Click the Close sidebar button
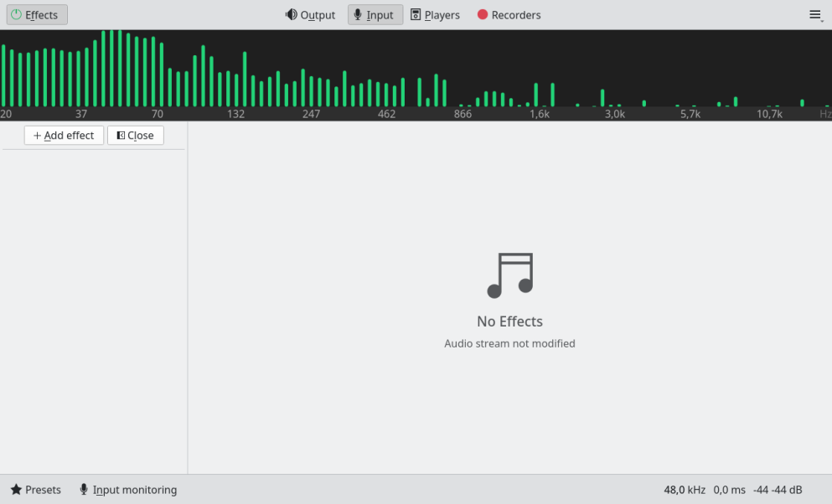This screenshot has height=504, width=832. pos(135,135)
